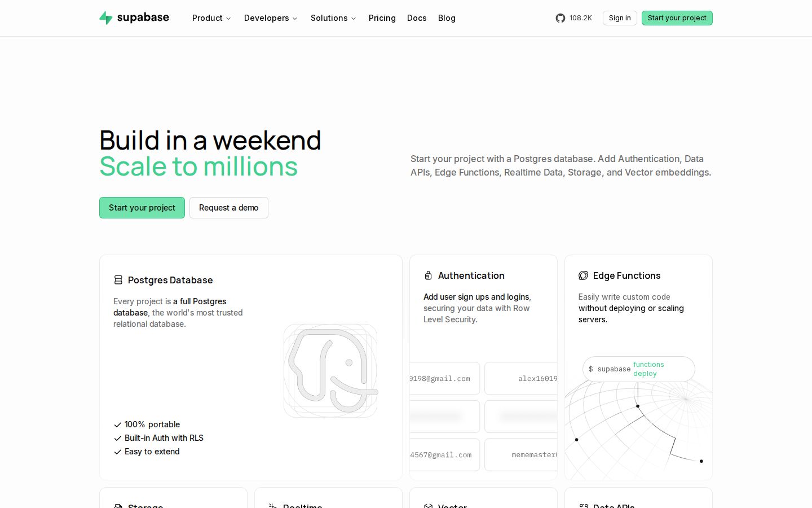This screenshot has height=508, width=812.
Task: Expand the Developers dropdown menu
Action: [x=271, y=18]
